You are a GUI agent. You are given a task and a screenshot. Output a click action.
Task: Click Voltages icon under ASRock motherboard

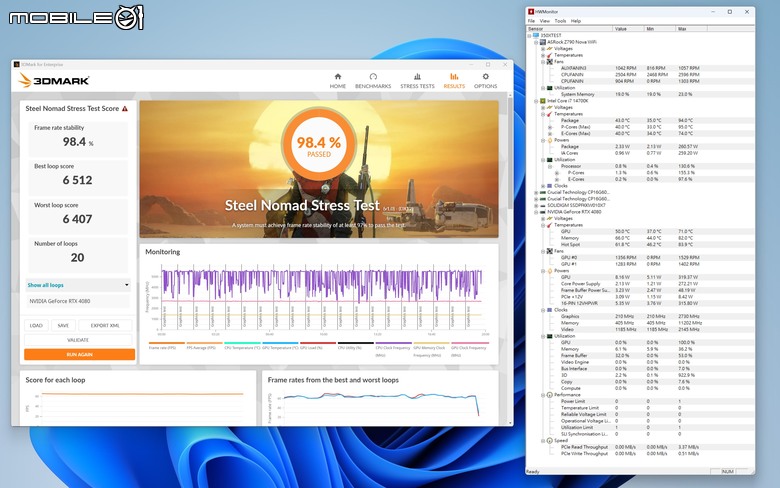pyautogui.click(x=550, y=49)
